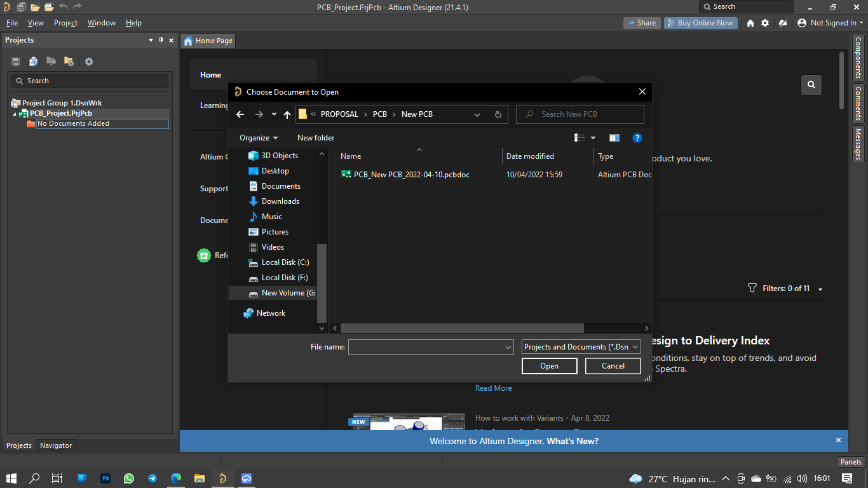Click the Open Project icon in title bar
Image resolution: width=868 pixels, height=488 pixels.
click(x=49, y=7)
